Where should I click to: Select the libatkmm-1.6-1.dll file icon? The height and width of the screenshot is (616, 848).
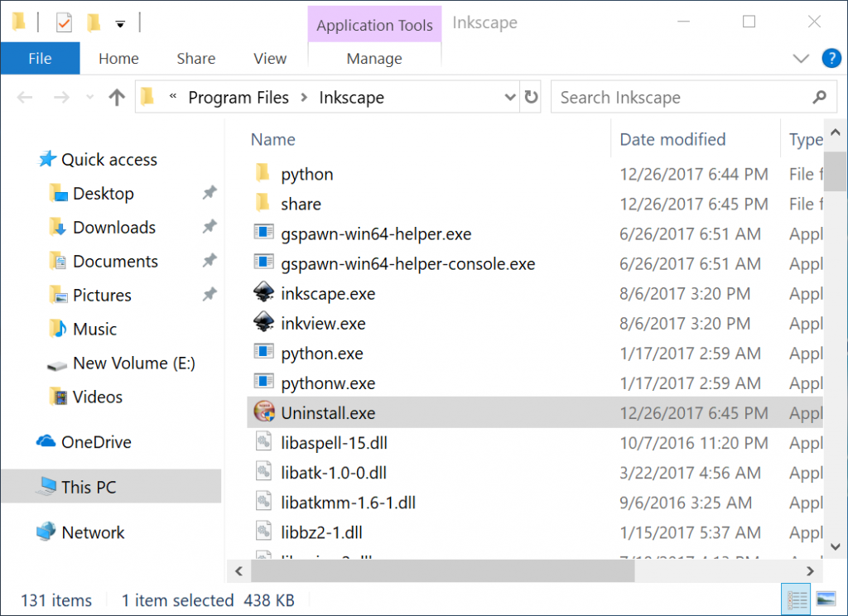point(263,501)
